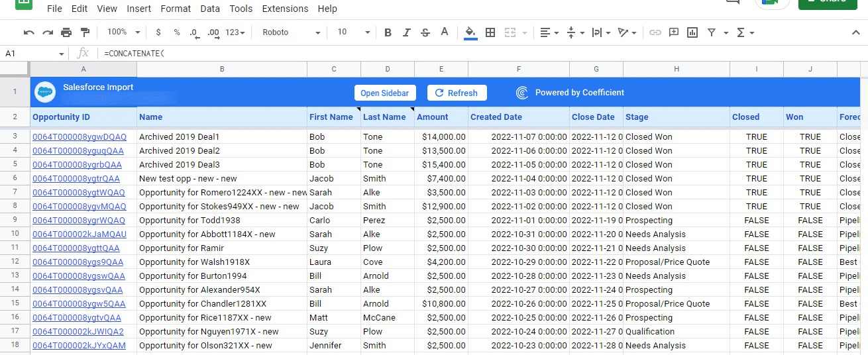
Task: Click the Open Sidebar button
Action: (384, 93)
